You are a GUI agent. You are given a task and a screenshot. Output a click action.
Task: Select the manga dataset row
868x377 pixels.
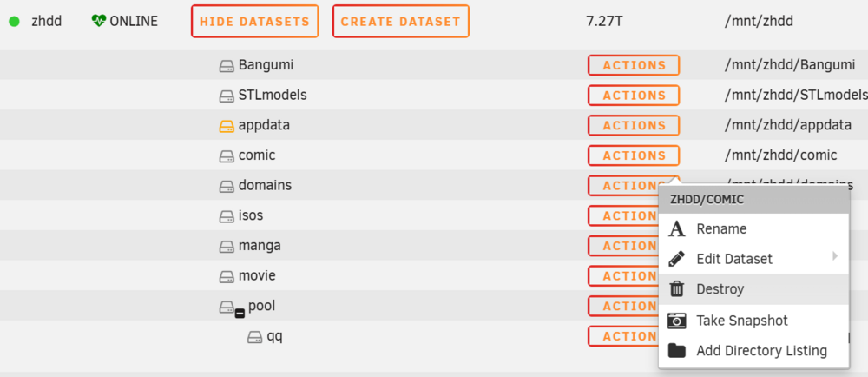pos(434,245)
